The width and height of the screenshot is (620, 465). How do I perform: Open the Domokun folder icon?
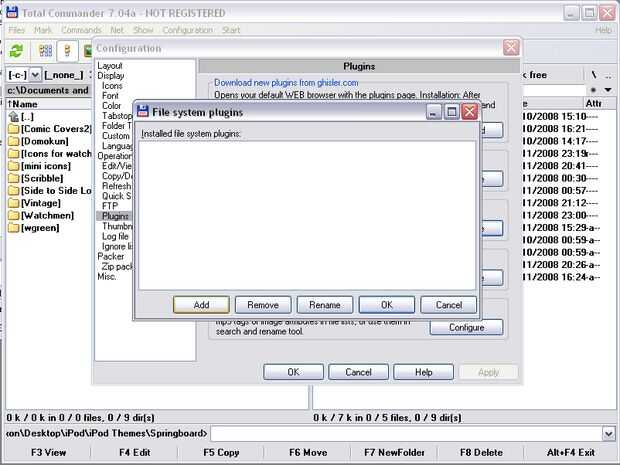[14, 141]
